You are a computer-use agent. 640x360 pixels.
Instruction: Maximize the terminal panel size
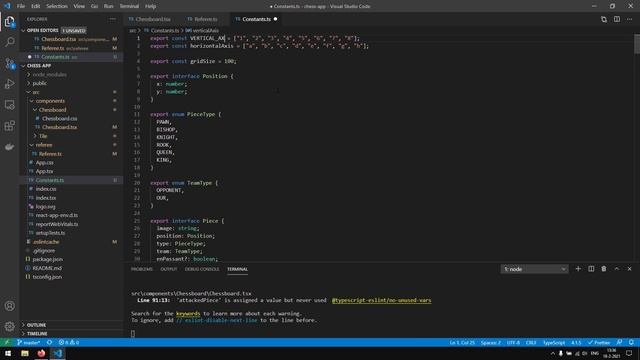point(617,269)
